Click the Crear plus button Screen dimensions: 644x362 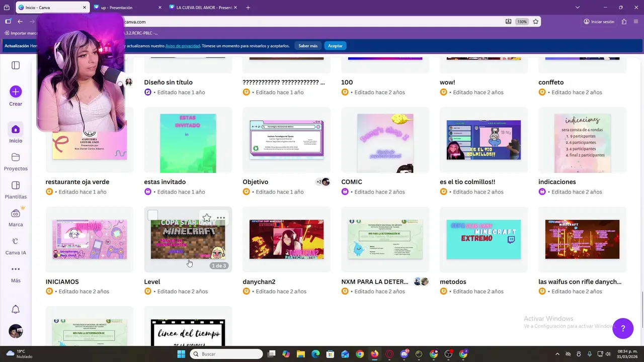16,92
